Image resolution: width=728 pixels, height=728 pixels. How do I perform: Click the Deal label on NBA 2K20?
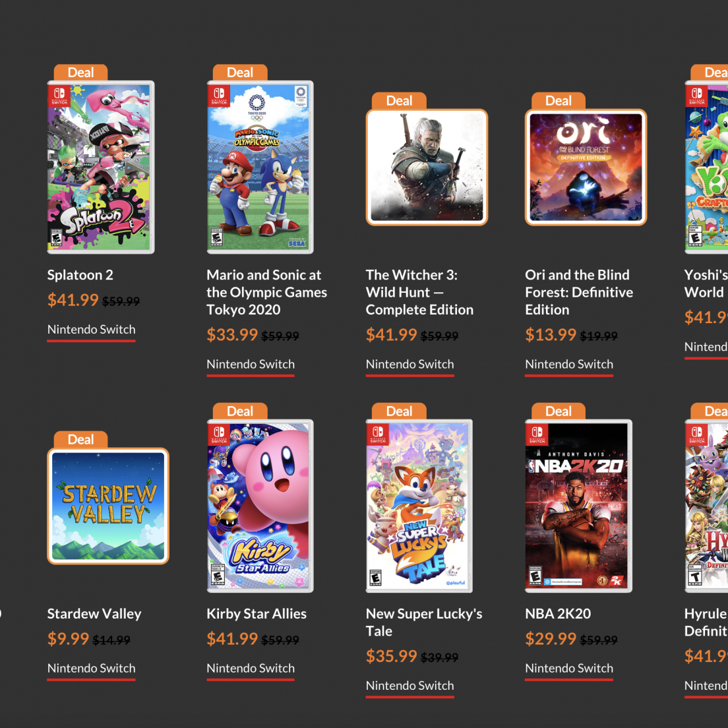click(x=559, y=411)
